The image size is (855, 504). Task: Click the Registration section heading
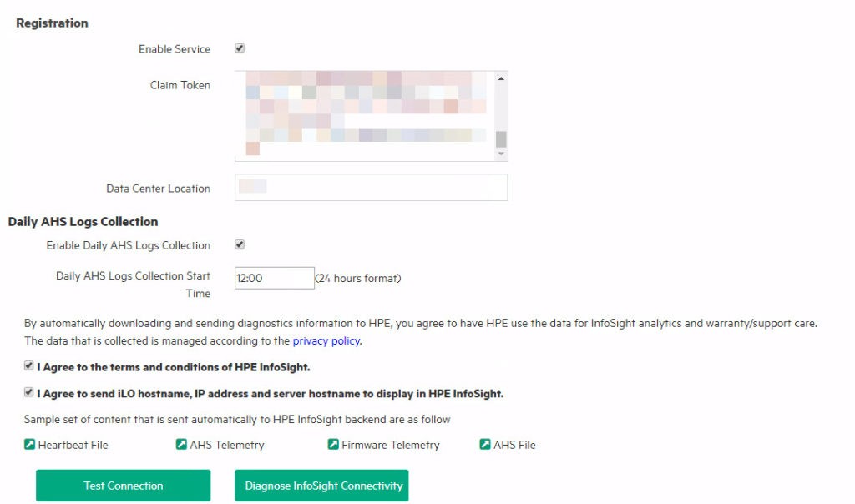click(x=52, y=23)
